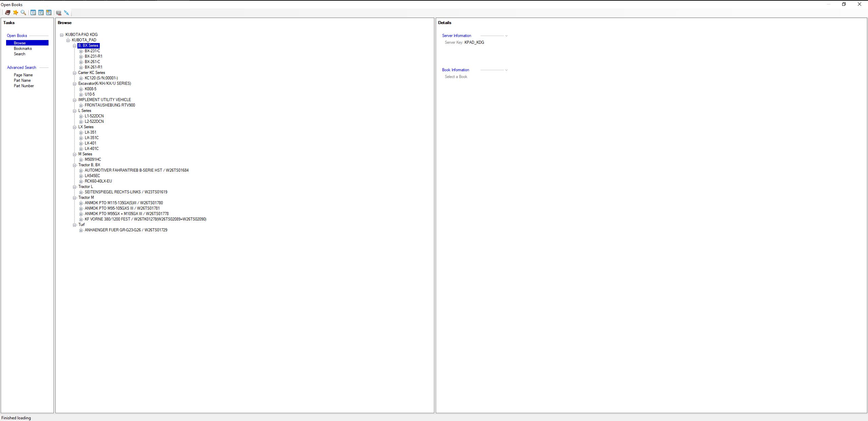This screenshot has height=421, width=868.
Task: Select AUTOMOTIVER FAHRANTRIEB B-SERIE HST book
Action: pos(136,170)
